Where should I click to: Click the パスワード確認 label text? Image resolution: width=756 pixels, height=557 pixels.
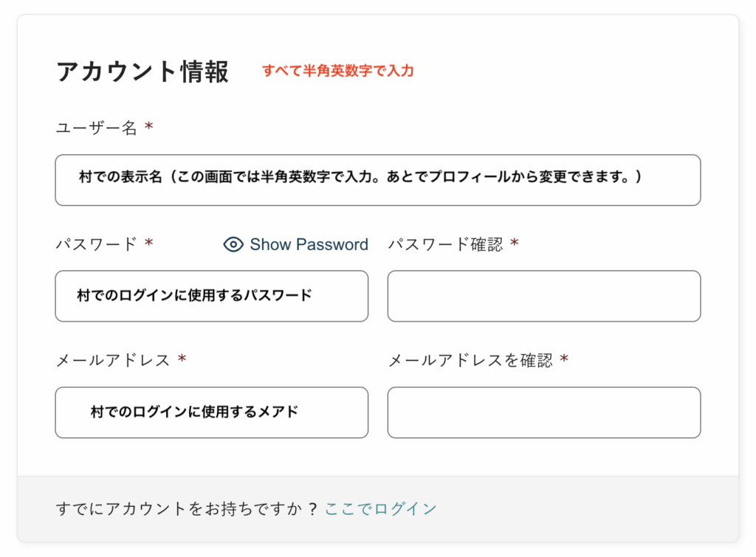coord(445,244)
